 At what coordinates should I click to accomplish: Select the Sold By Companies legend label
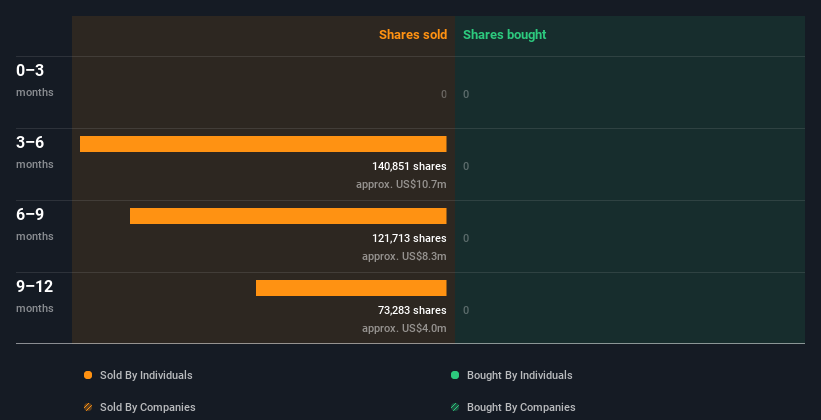[x=148, y=407]
